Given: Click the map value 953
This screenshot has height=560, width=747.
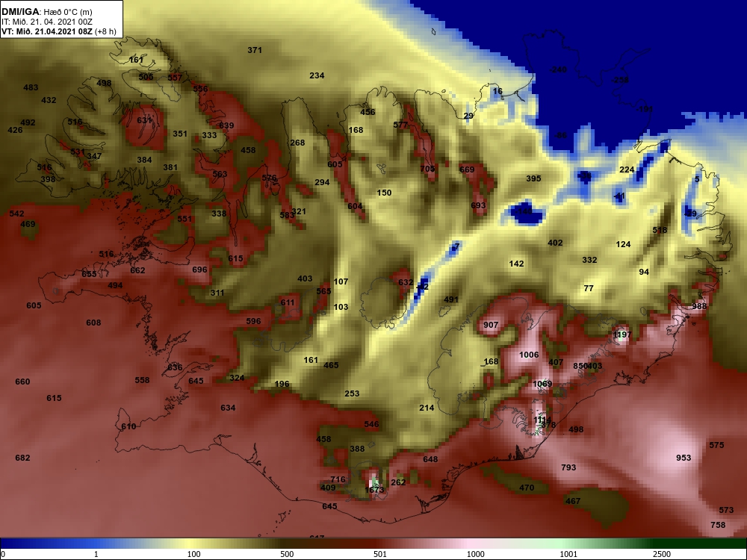Looking at the screenshot, I should point(684,458).
